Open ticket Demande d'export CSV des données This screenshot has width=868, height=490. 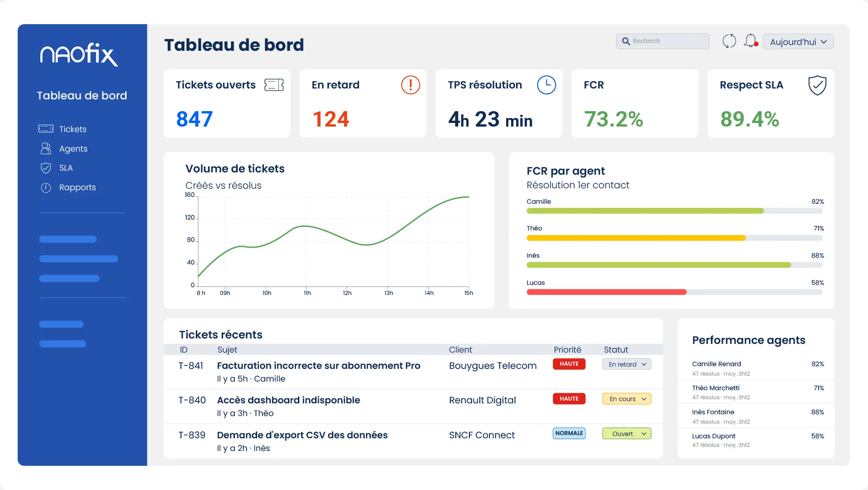coord(302,435)
